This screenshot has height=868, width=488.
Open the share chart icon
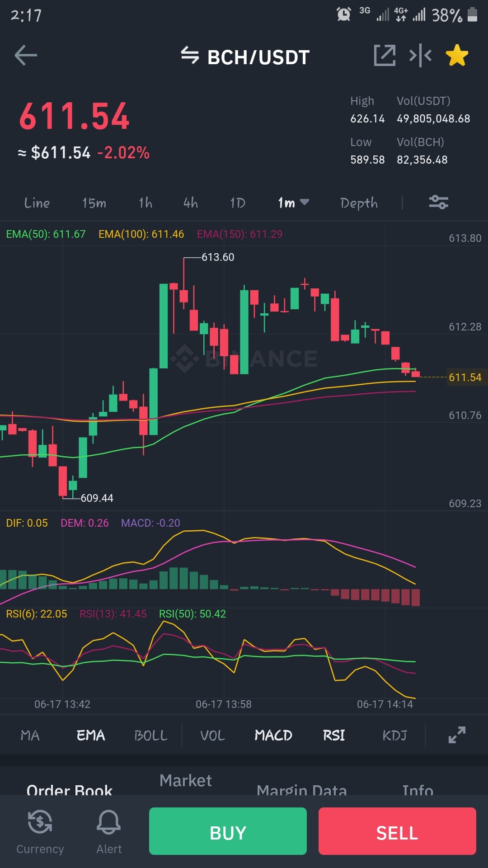385,56
